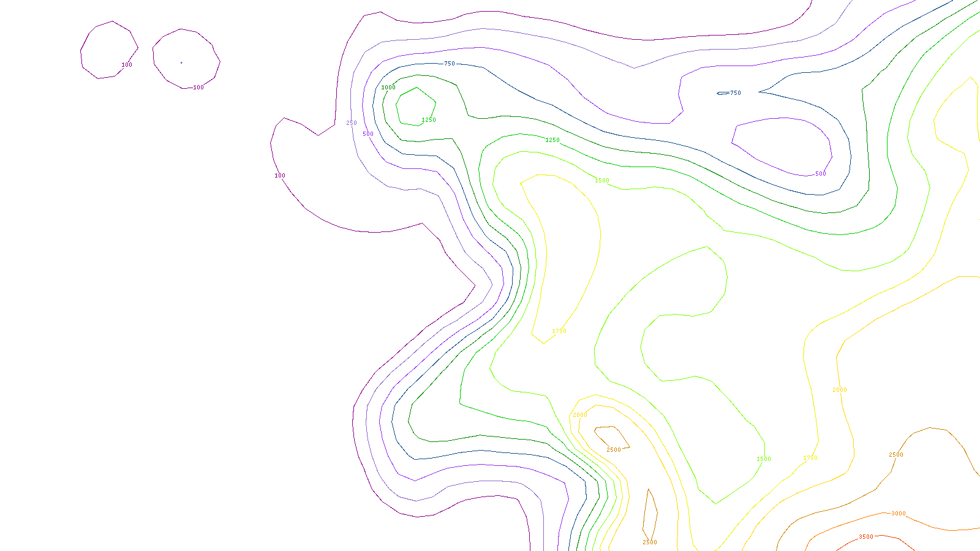Click the 3000 contour label
Viewport: 980px width, 551px height.
coord(899,514)
